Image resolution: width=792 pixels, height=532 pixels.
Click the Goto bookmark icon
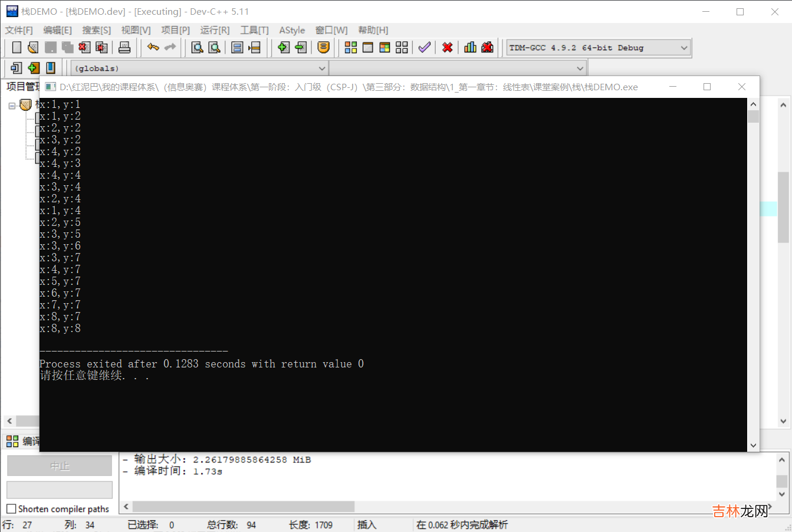click(x=51, y=68)
